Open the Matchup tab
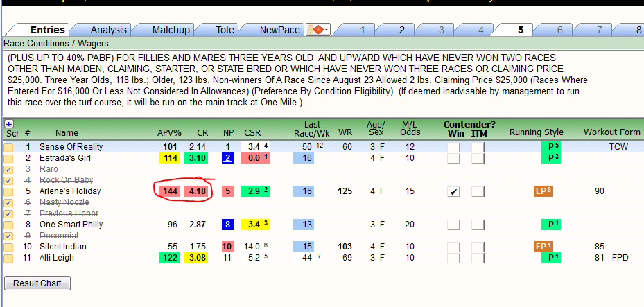This screenshot has width=644, height=307. pos(171,30)
